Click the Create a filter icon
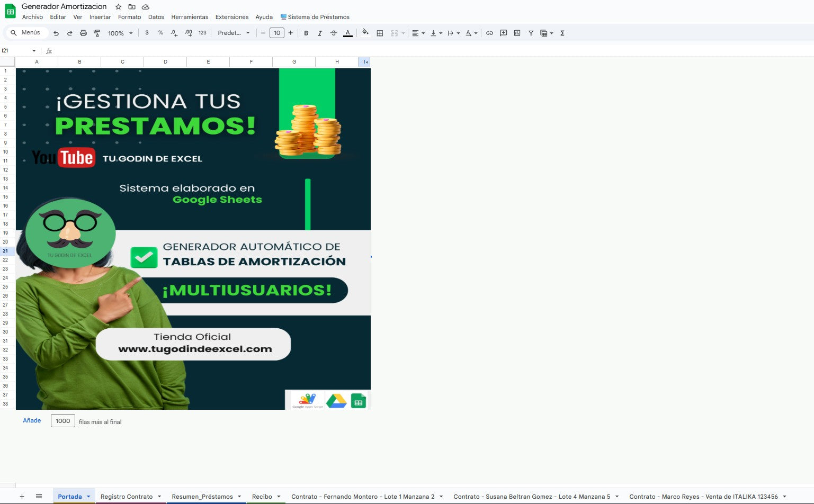Image resolution: width=814 pixels, height=504 pixels. pyautogui.click(x=531, y=33)
